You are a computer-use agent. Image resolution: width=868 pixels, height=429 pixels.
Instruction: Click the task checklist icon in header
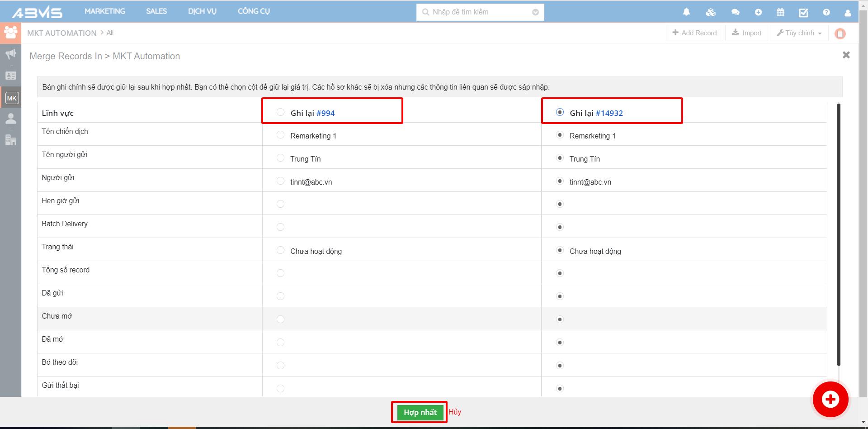(803, 12)
